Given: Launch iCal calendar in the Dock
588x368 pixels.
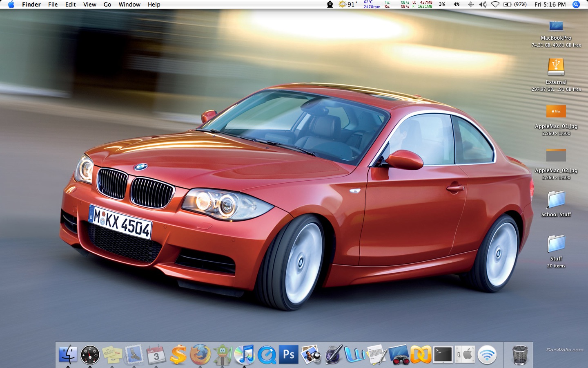Looking at the screenshot, I should tap(156, 355).
